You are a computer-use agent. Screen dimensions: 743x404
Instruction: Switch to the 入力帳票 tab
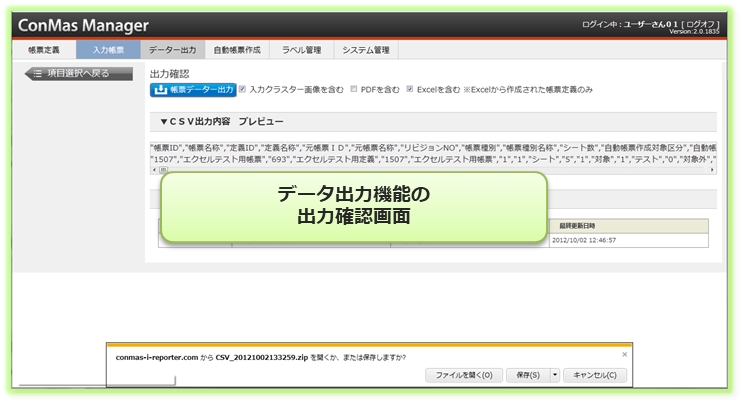pos(108,49)
